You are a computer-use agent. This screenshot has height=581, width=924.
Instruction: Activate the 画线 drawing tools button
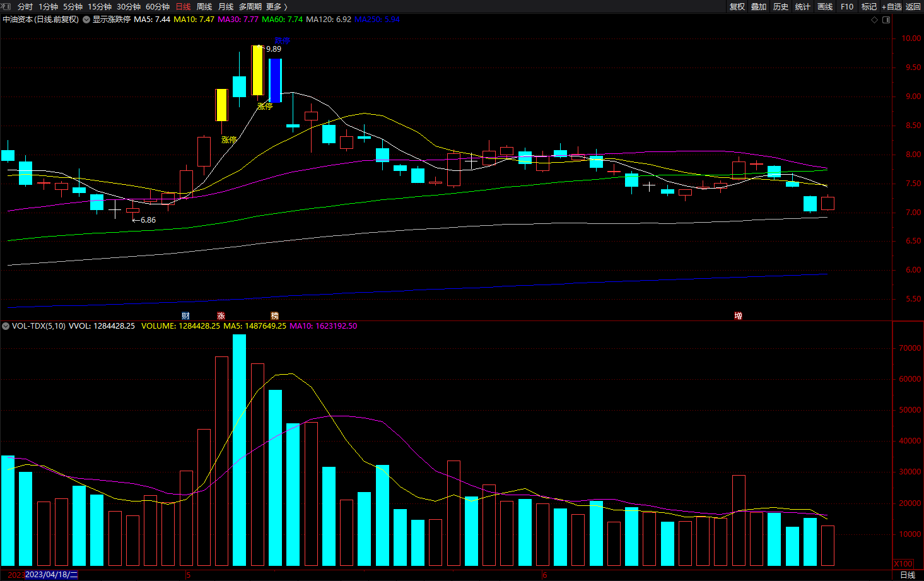click(825, 7)
